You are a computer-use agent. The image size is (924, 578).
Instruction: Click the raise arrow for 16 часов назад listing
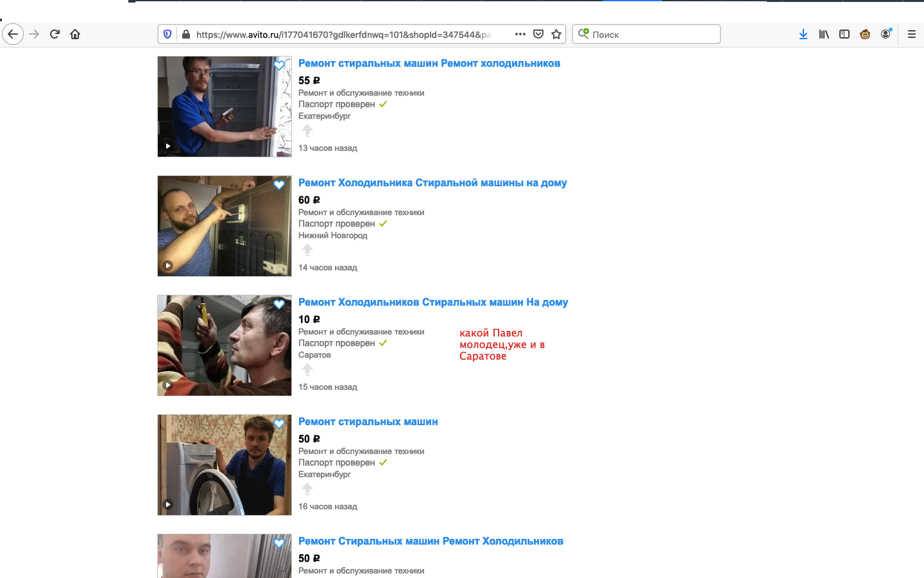coord(307,489)
